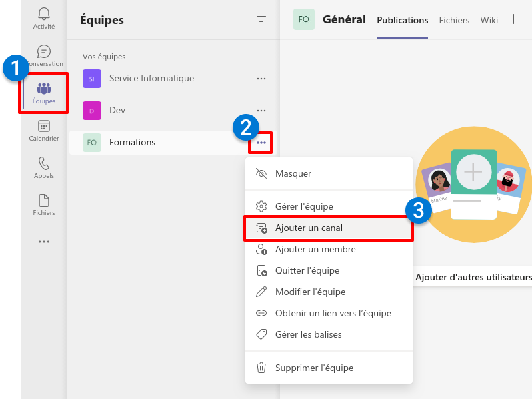
Task: Open the Wiki tab
Action: (489, 20)
